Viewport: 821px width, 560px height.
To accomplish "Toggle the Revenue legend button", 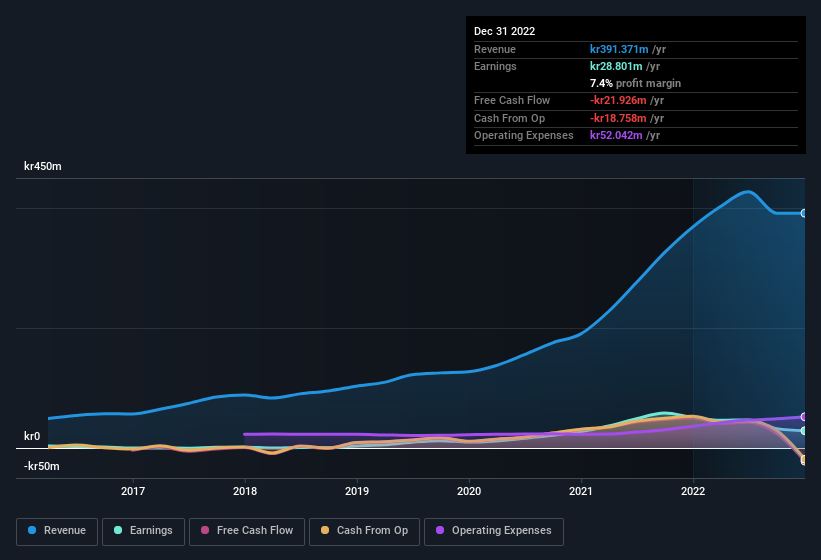I will tap(57, 531).
